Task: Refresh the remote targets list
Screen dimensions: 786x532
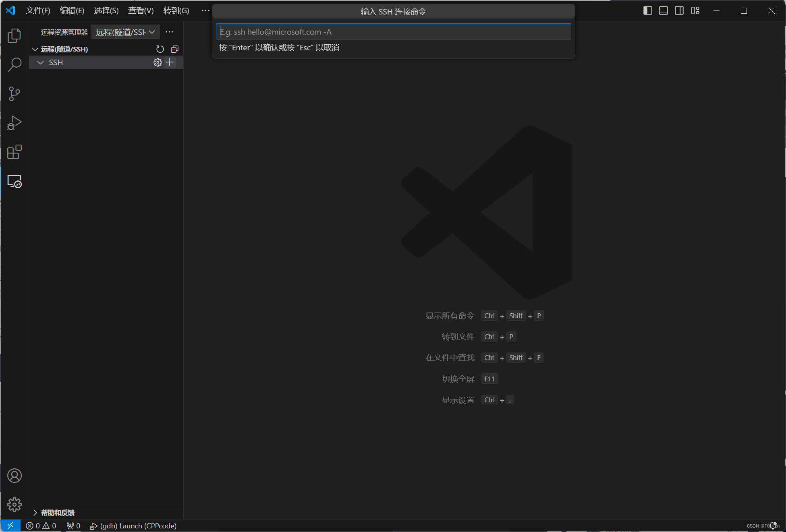Action: click(160, 49)
